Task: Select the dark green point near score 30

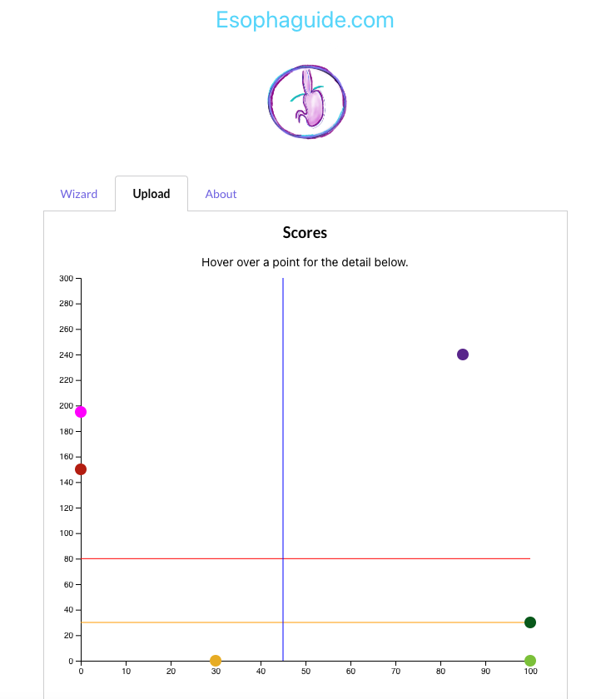Action: click(530, 622)
